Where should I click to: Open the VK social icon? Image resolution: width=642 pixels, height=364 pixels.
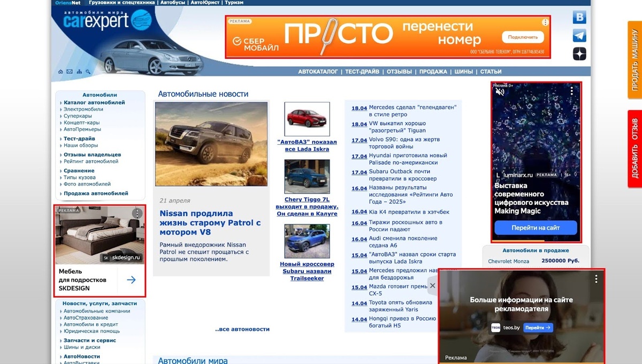[x=579, y=18]
